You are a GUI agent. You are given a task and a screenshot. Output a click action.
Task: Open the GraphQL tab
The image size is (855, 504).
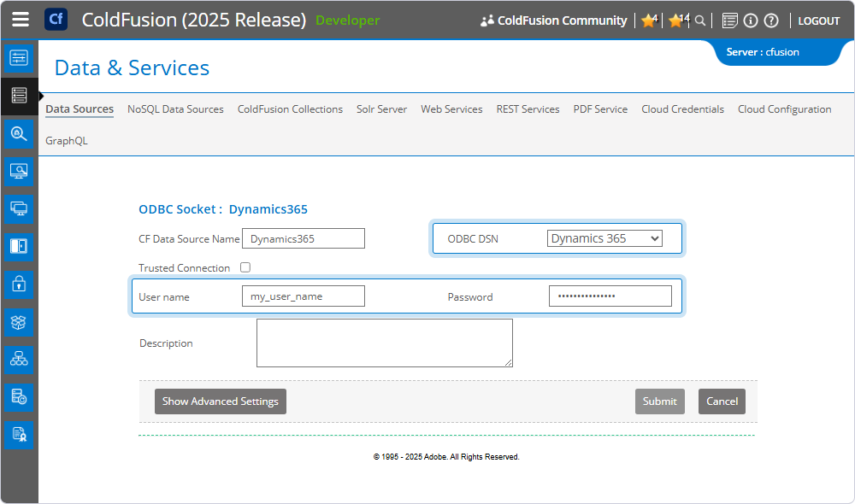[67, 140]
